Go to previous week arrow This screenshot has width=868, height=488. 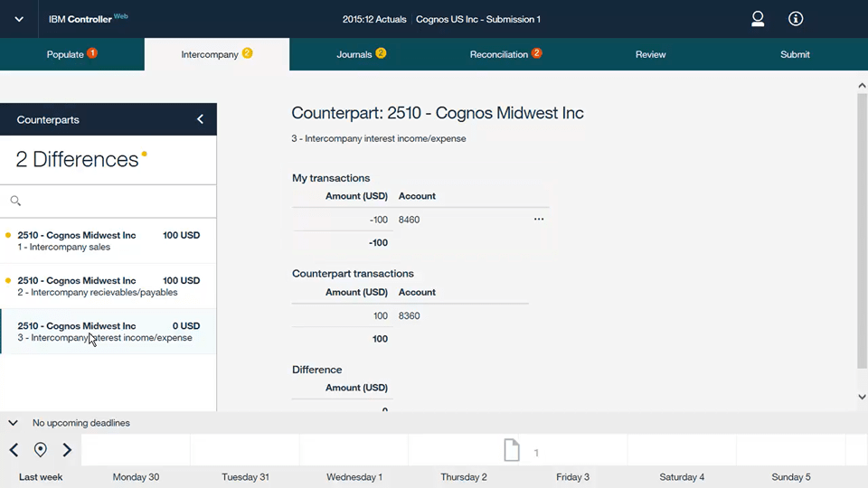click(x=14, y=450)
